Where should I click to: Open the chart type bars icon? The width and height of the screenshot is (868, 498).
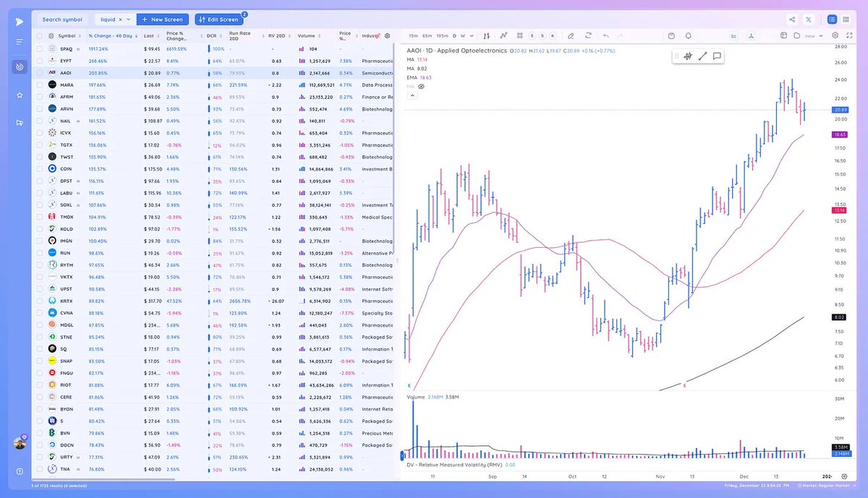[x=487, y=35]
